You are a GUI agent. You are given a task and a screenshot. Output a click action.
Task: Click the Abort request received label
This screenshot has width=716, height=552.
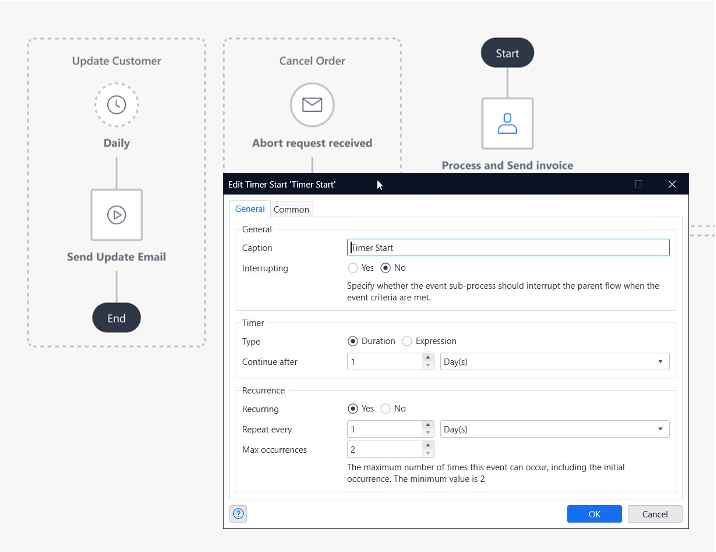(312, 143)
